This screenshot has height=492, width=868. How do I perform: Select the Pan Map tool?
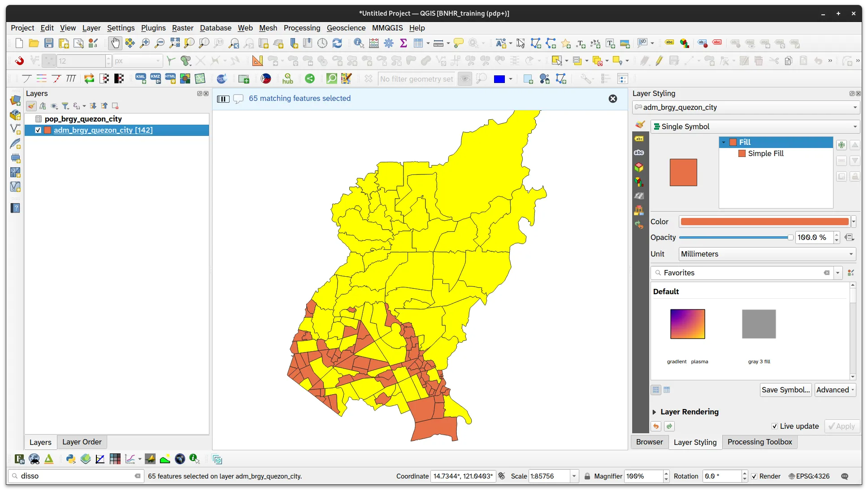[x=115, y=43]
